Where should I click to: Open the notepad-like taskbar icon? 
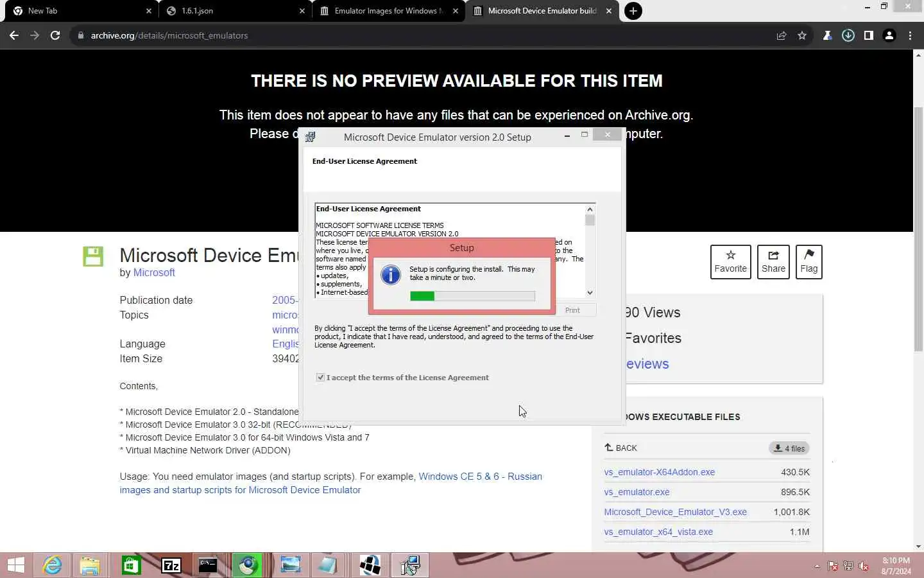(x=327, y=565)
